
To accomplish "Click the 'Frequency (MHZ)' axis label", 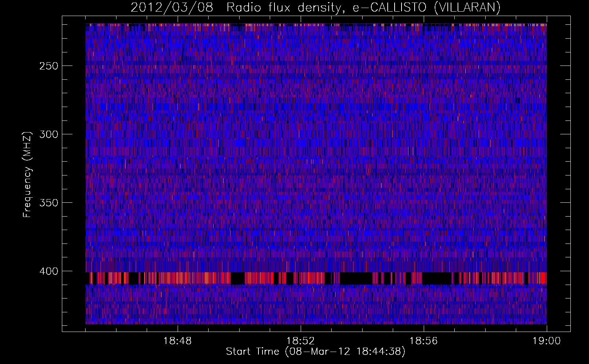I will [x=27, y=174].
